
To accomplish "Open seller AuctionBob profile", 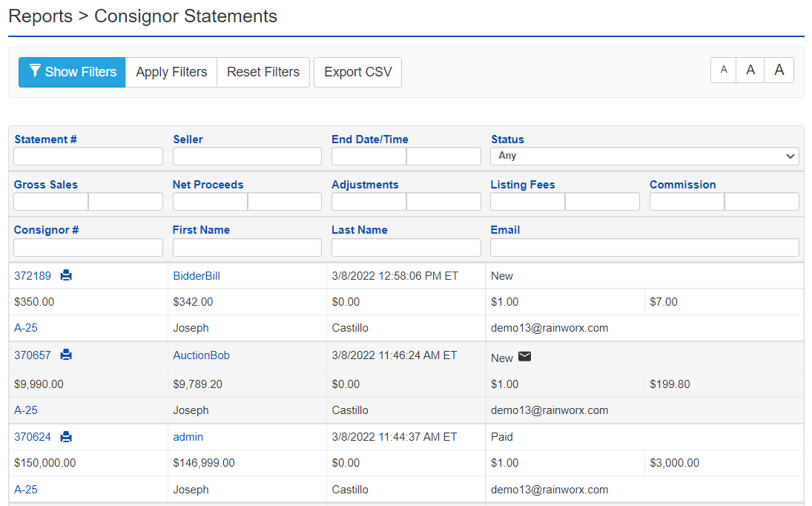I will (201, 355).
